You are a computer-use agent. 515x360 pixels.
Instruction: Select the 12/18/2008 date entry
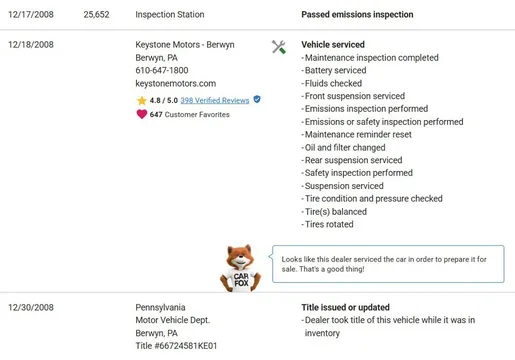31,45
